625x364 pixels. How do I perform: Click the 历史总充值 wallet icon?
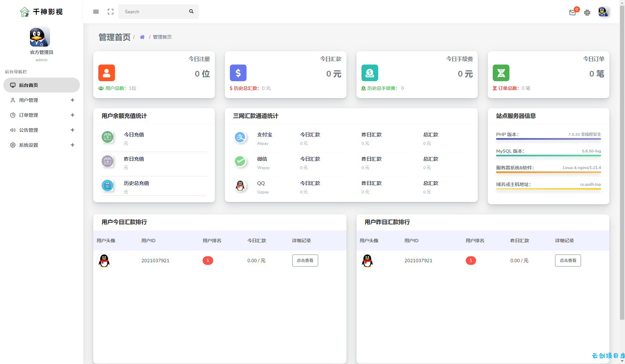pos(107,185)
